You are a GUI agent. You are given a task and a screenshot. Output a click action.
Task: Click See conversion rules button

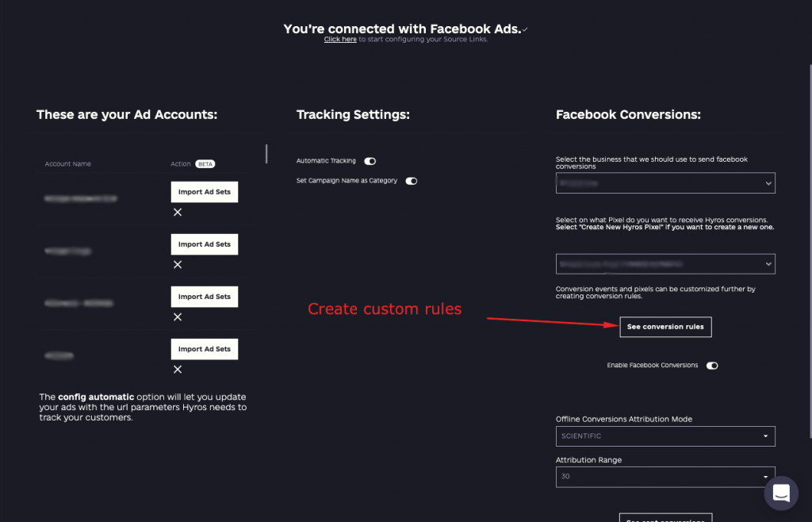(665, 327)
